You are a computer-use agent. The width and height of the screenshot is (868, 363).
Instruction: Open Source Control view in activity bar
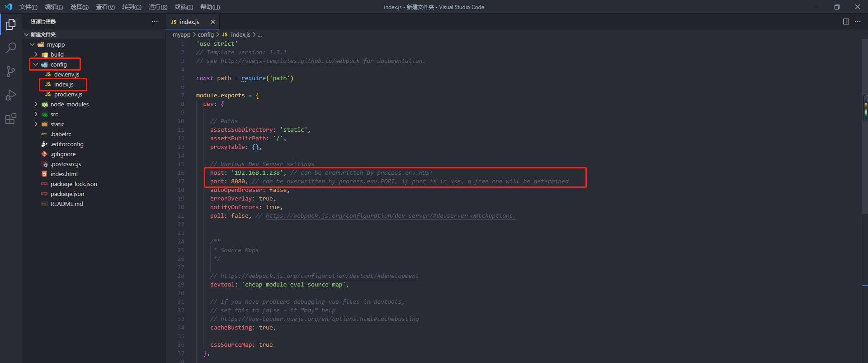pyautogui.click(x=11, y=71)
